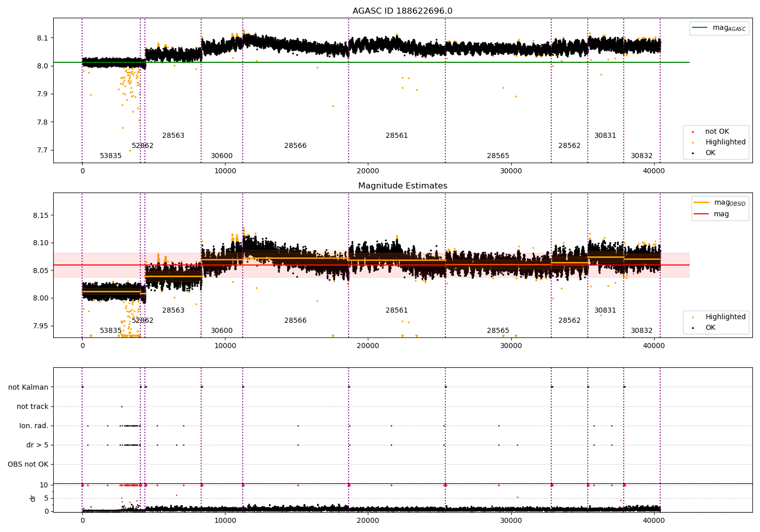Viewport: 760px width, 532px height.
Task: Click OBSID label 28563 in top plot
Action: pyautogui.click(x=173, y=136)
